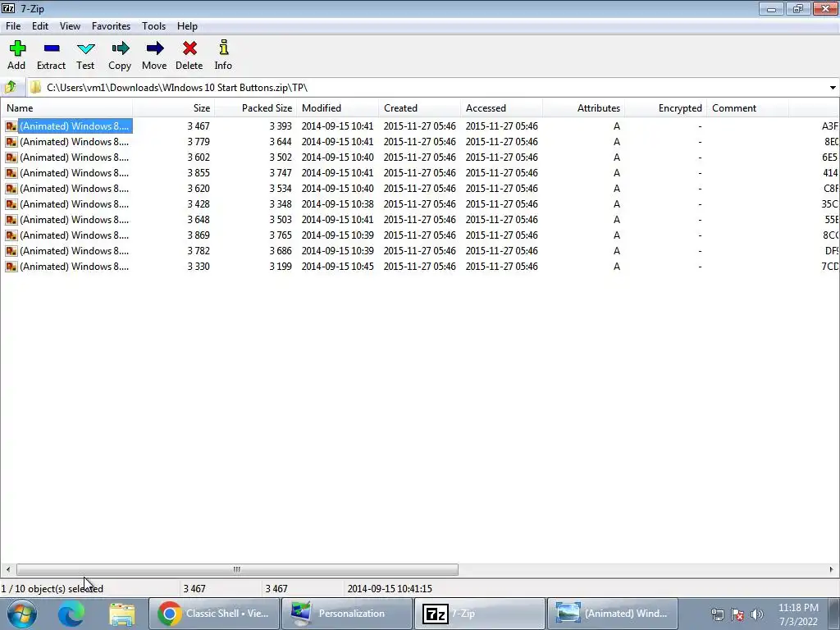
Task: Click file icon in row sized 3 620
Action: coord(11,189)
